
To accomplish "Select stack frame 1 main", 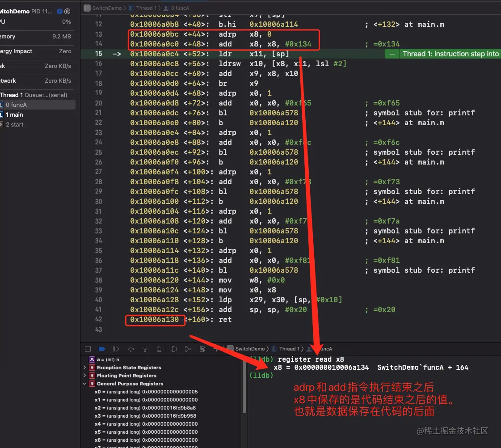I will [37, 115].
